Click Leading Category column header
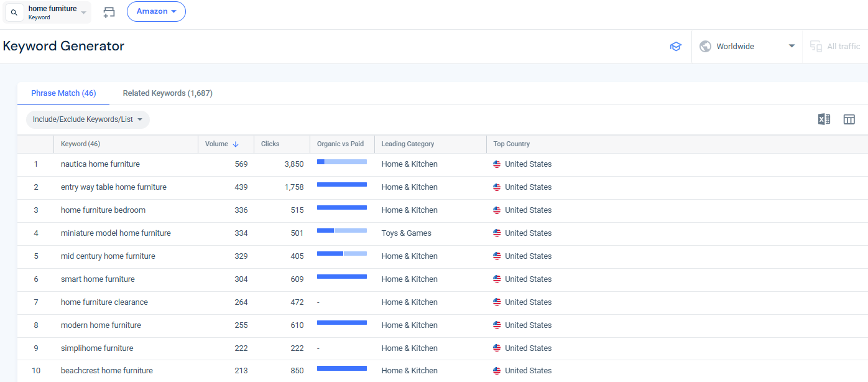Viewport: 868px width, 382px height. click(x=408, y=144)
